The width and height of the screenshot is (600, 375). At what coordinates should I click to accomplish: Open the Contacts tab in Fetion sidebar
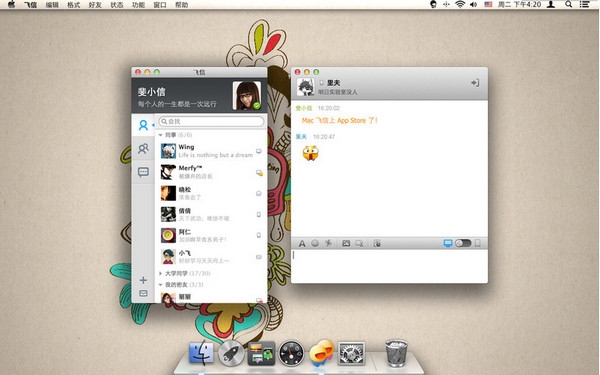(x=143, y=125)
